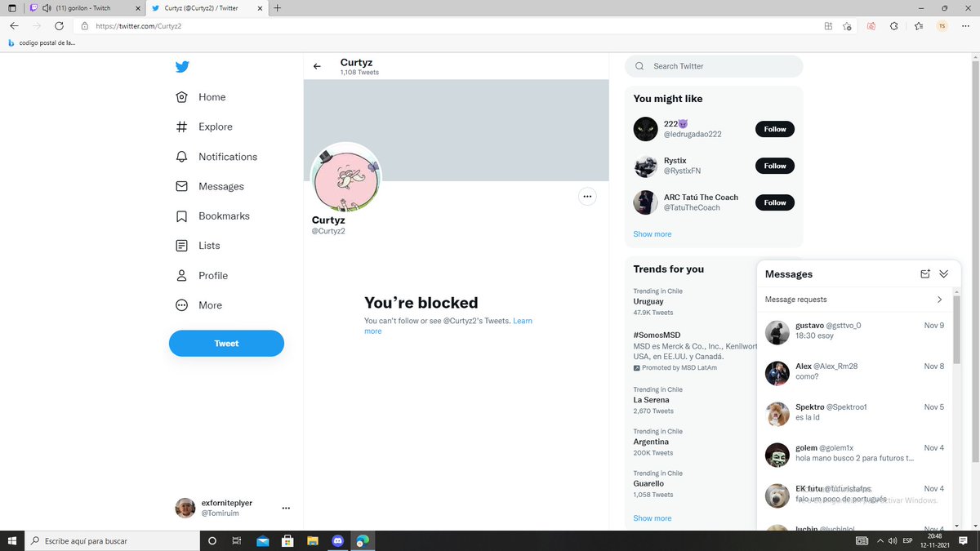The width and height of the screenshot is (980, 551).
Task: Open Explore in Twitter sidebar
Action: [x=204, y=127]
